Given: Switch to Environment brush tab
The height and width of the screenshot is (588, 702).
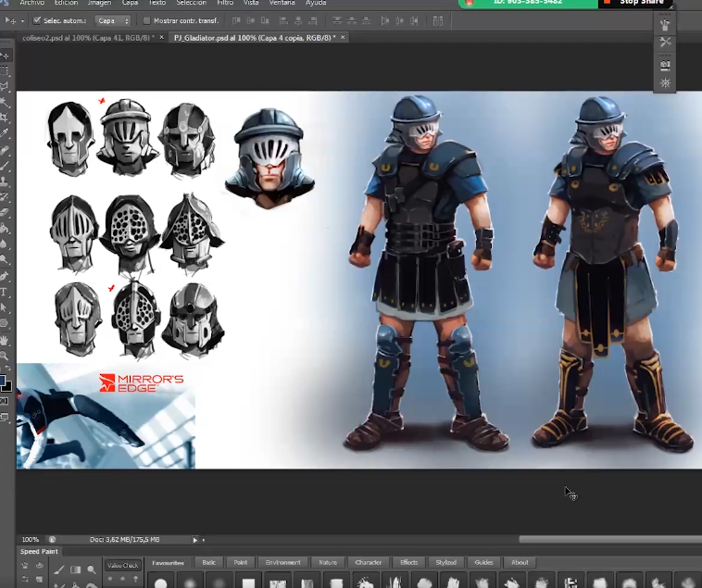Looking at the screenshot, I should [x=283, y=562].
